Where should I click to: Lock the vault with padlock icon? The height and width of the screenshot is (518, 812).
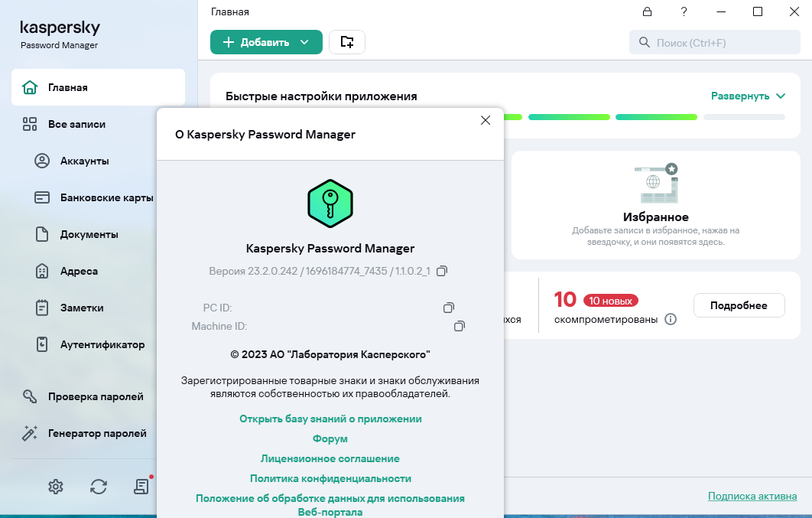(647, 12)
